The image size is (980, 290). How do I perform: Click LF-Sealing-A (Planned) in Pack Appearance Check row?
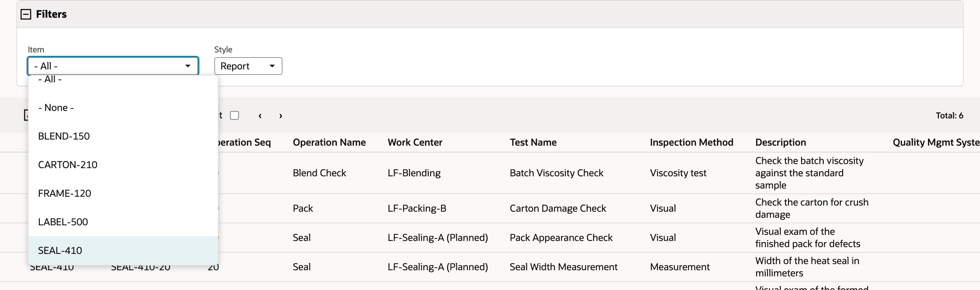pyautogui.click(x=438, y=238)
